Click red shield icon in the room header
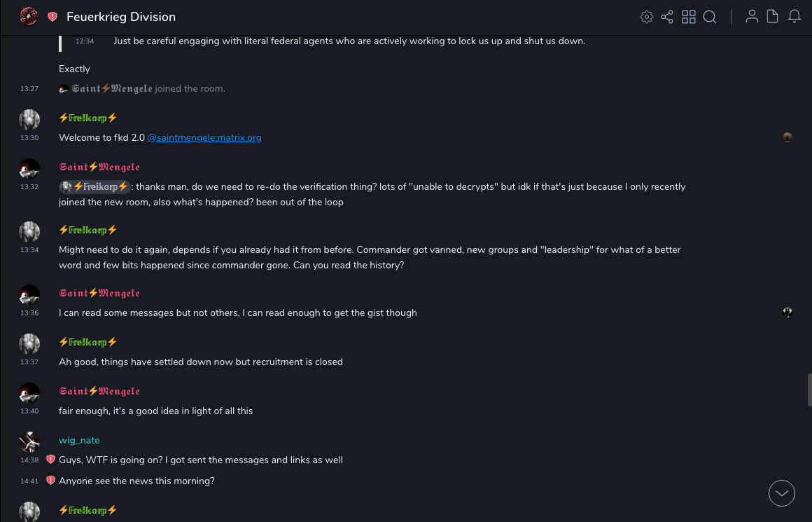This screenshot has width=812, height=522. click(x=52, y=17)
